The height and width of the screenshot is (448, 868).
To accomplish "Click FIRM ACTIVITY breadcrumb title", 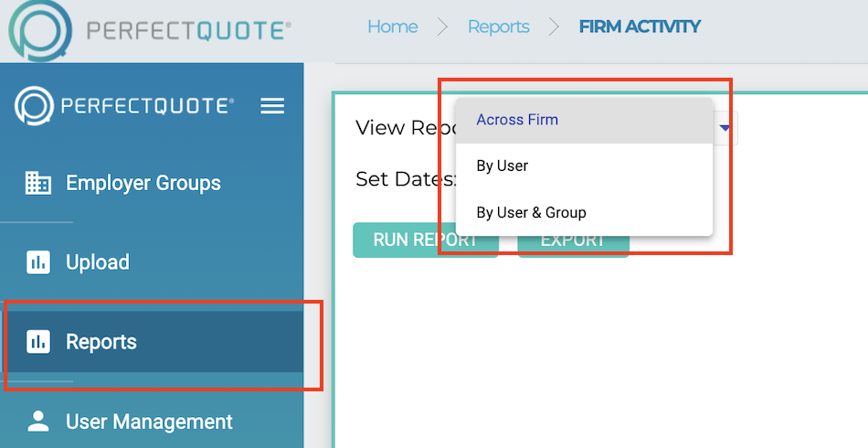I will coord(640,26).
